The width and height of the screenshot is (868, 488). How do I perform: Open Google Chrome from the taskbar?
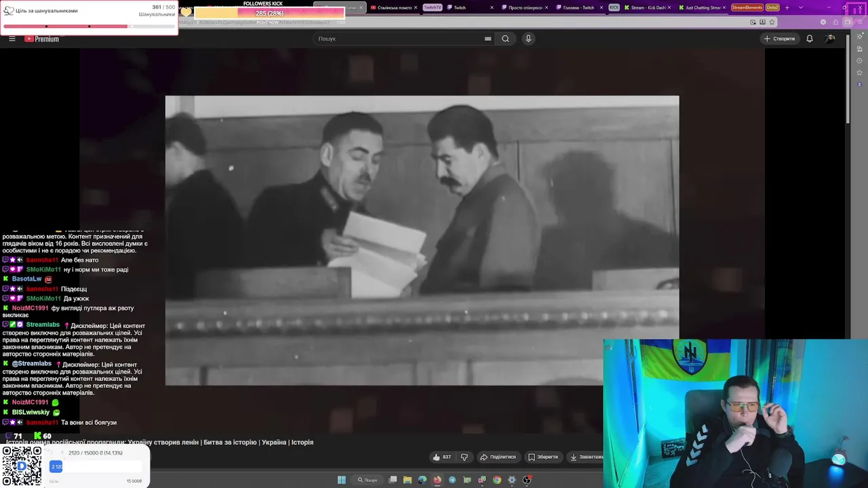click(x=497, y=480)
